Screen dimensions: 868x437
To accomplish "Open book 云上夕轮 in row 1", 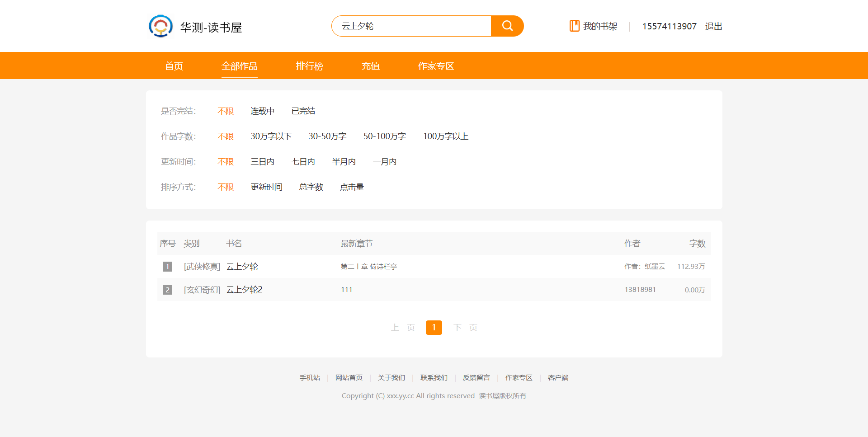I will (242, 267).
